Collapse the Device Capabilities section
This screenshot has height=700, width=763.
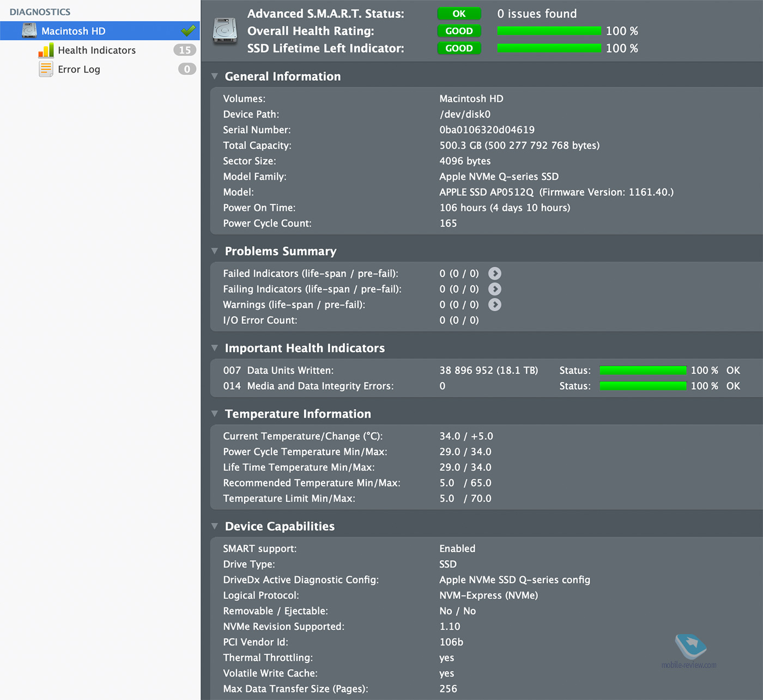(x=215, y=526)
